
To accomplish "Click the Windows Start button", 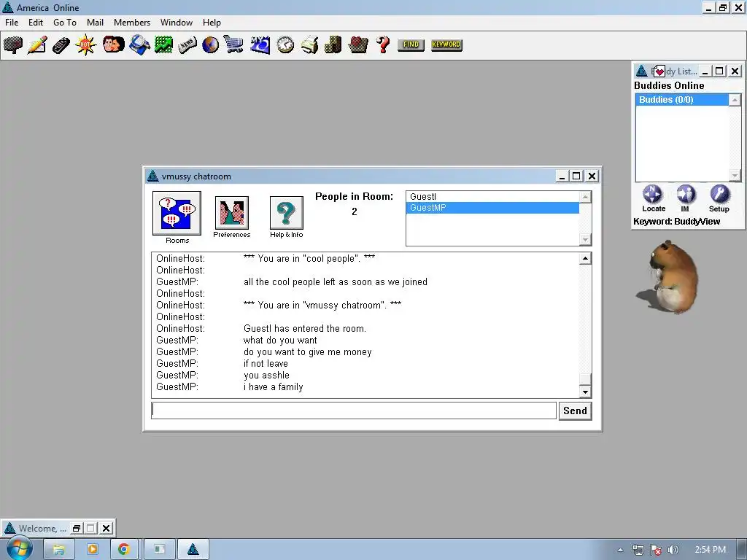I will (18, 548).
